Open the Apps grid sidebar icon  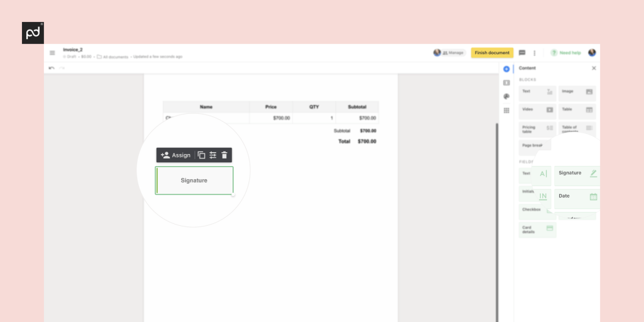click(x=506, y=111)
